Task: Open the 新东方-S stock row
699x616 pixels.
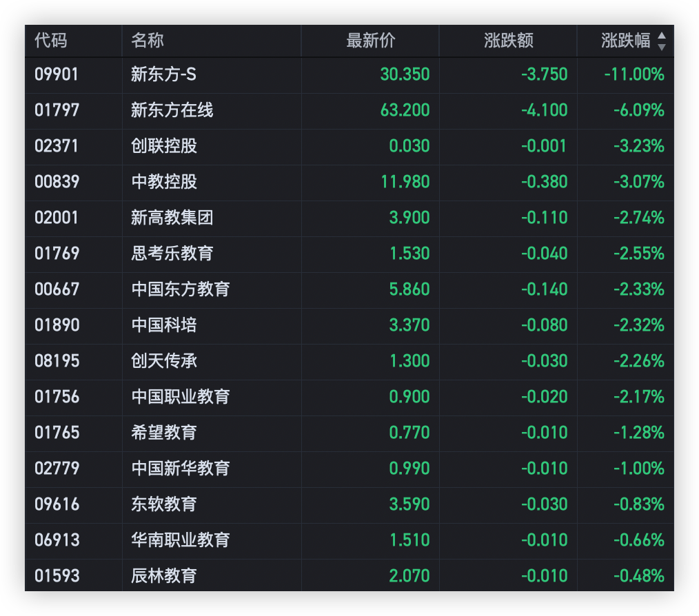Action: pyautogui.click(x=163, y=74)
